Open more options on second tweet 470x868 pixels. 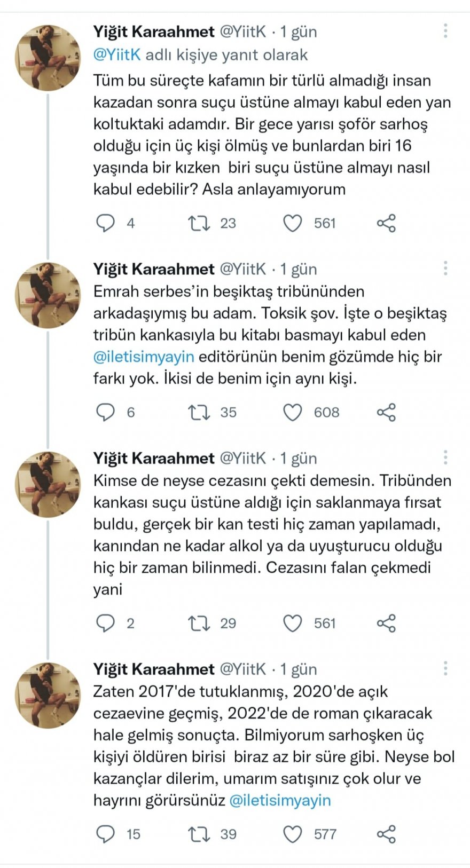click(x=445, y=269)
